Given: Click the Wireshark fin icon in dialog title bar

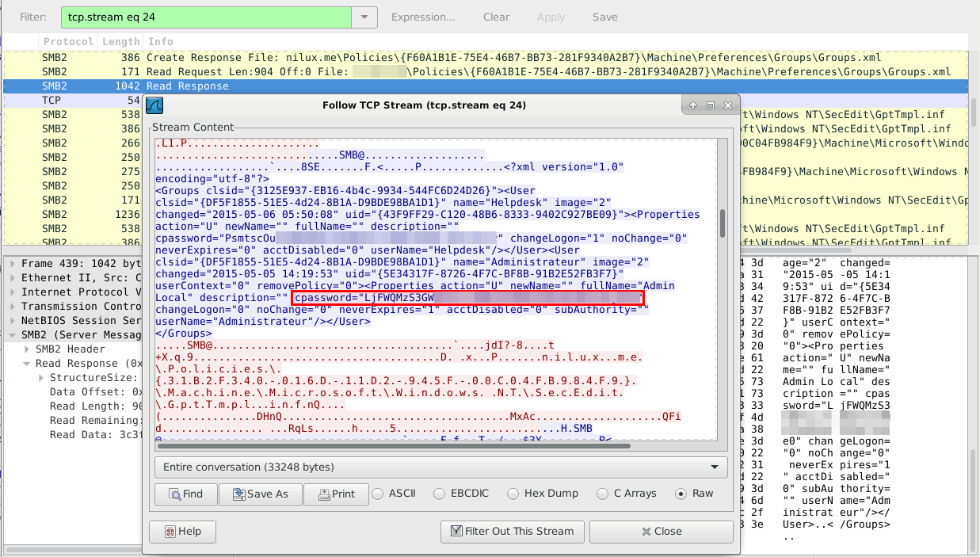Looking at the screenshot, I should click(156, 105).
